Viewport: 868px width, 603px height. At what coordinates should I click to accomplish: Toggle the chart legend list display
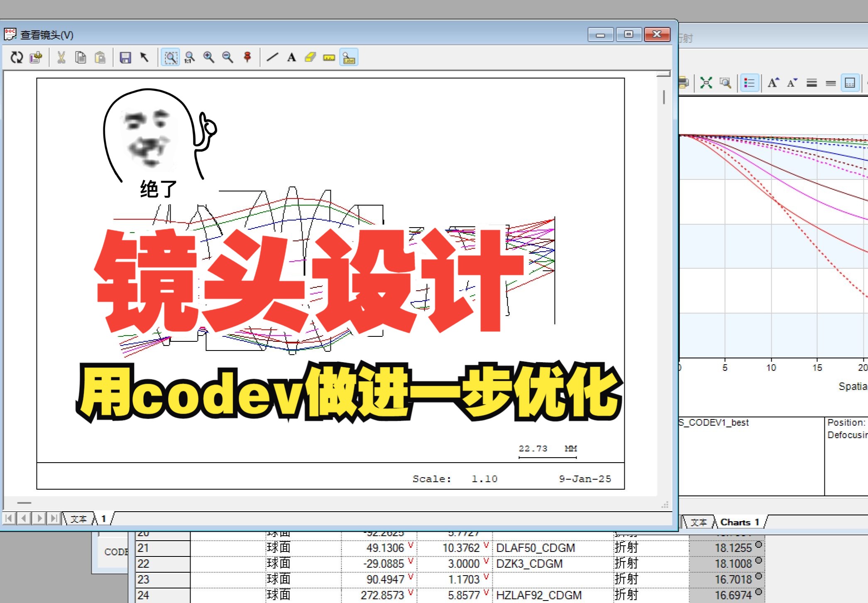[750, 82]
